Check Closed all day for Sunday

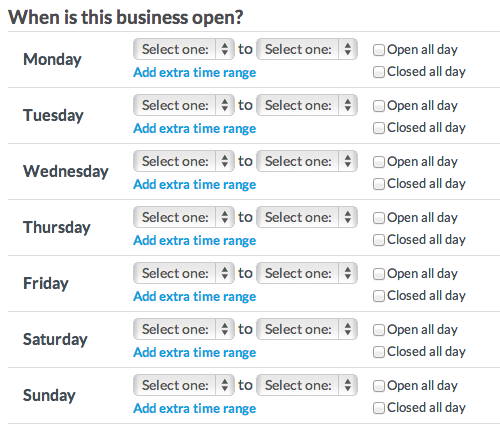(379, 408)
